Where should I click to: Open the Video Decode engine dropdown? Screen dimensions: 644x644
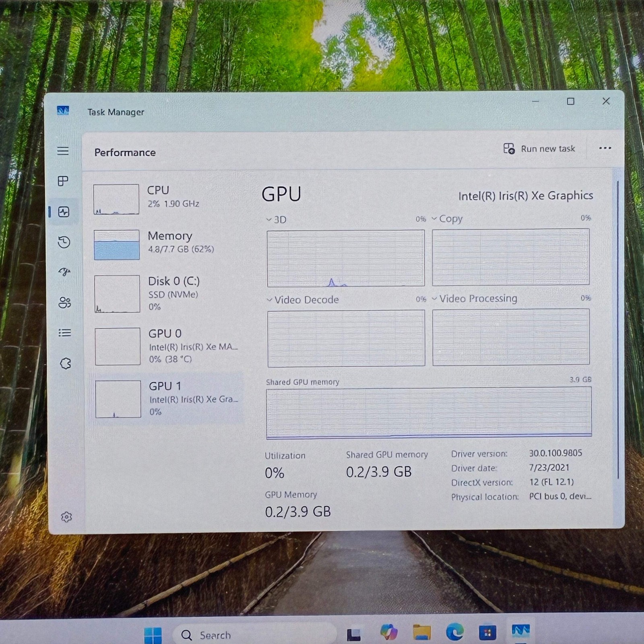point(303,300)
